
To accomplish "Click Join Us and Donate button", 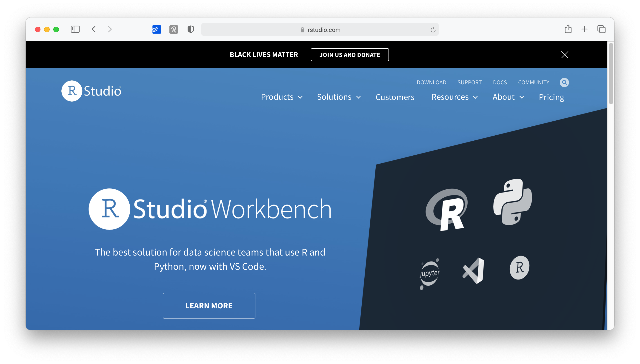I will [x=349, y=54].
